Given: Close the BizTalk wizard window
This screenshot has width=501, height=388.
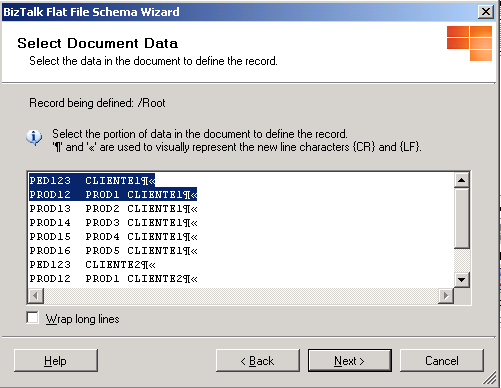Looking at the screenshot, I should click(x=486, y=12).
